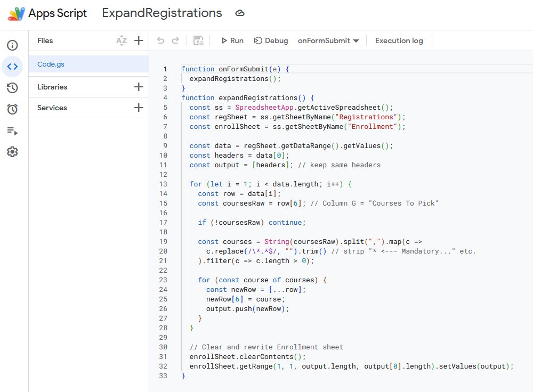Screen dimensions: 533x392
Task: Click the Undo arrow in toolbar
Action: click(160, 40)
